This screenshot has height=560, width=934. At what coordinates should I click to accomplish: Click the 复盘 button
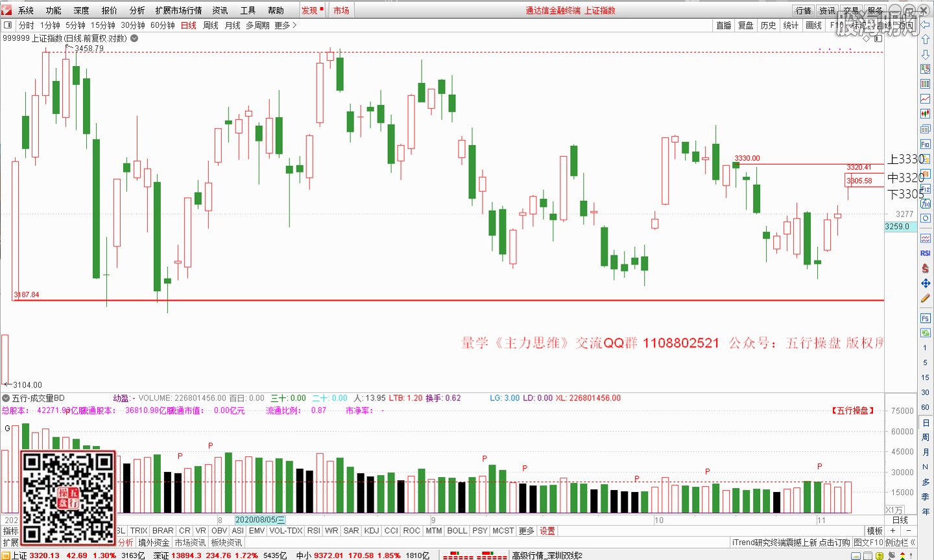click(x=746, y=25)
